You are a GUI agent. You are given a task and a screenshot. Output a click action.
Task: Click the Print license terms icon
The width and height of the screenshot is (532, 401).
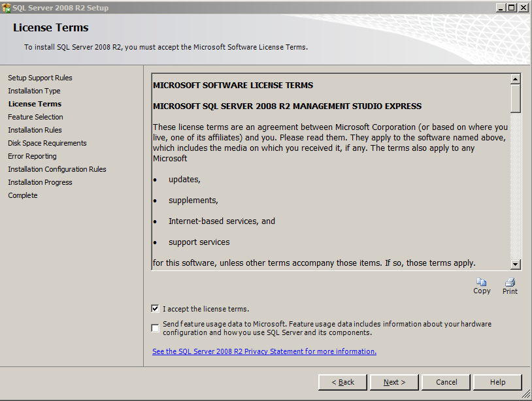coord(510,282)
